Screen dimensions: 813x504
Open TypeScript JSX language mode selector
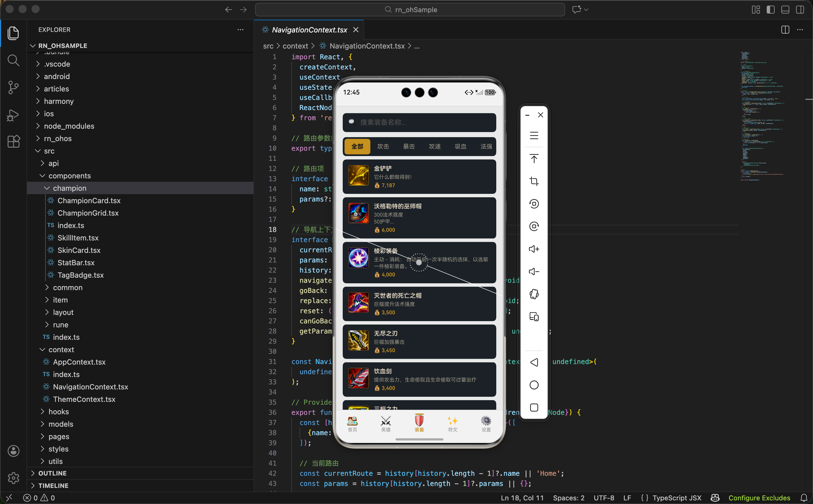677,498
